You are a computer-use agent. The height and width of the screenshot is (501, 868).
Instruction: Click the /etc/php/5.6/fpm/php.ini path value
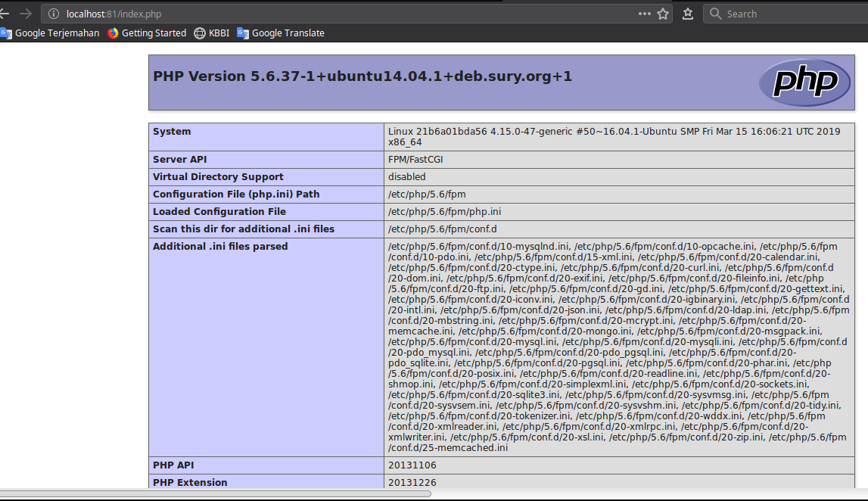tap(444, 212)
